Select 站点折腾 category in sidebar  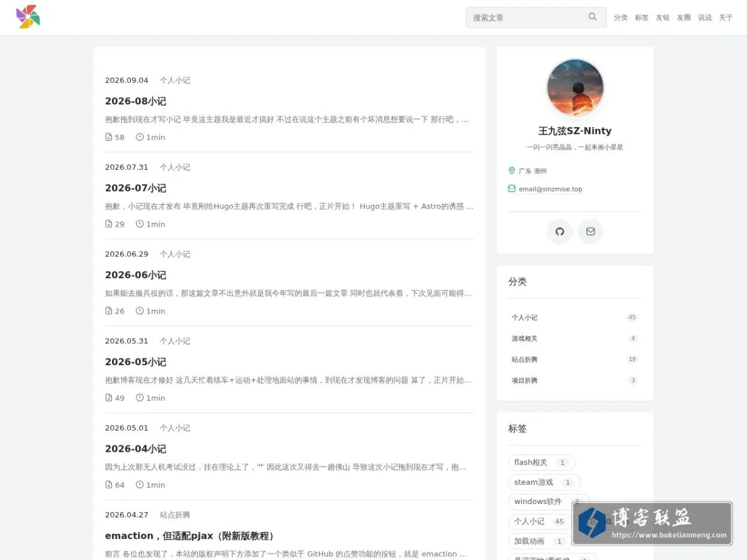575,359
